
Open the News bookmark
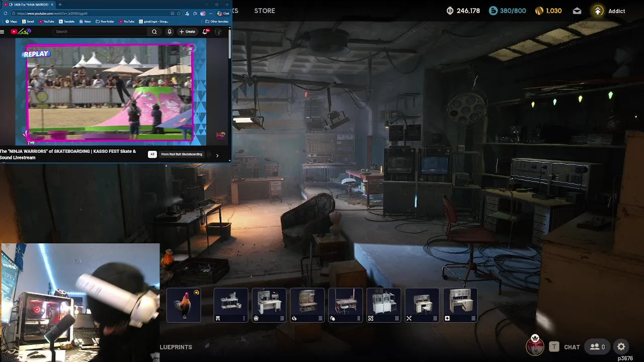click(x=85, y=22)
